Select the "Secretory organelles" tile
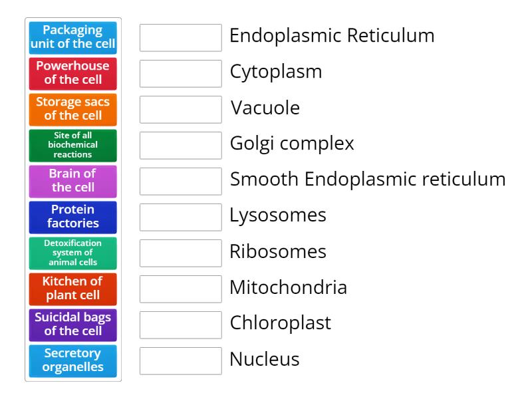532x399 pixels. tap(72, 360)
